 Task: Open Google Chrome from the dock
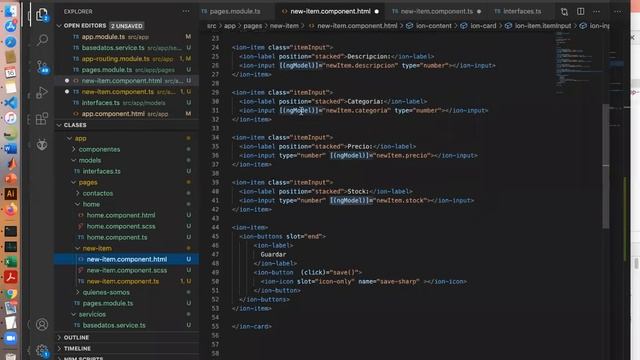(11, 293)
